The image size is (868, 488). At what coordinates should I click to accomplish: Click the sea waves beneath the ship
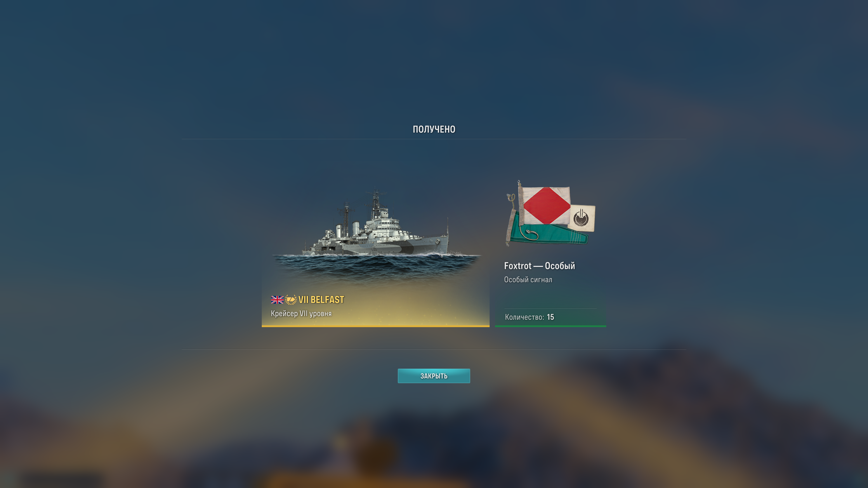376,266
